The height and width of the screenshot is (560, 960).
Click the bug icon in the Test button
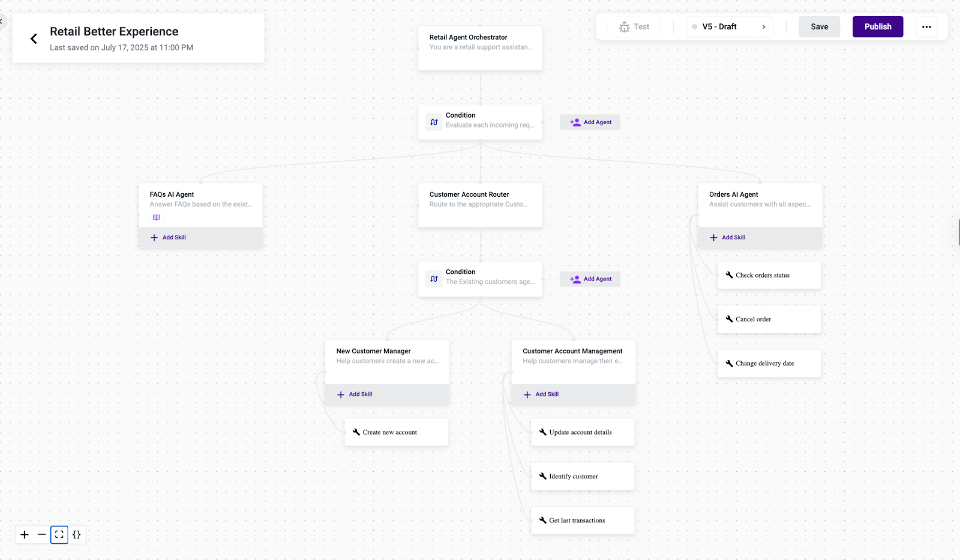(624, 26)
